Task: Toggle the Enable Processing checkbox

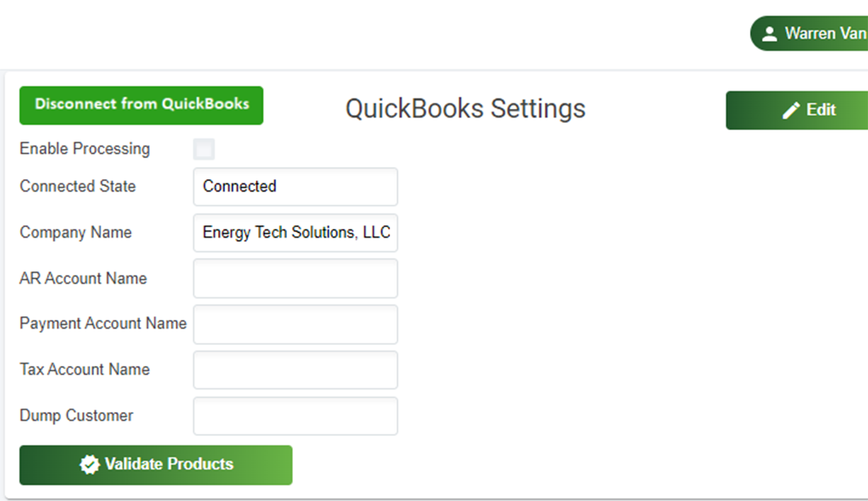Action: [x=204, y=149]
